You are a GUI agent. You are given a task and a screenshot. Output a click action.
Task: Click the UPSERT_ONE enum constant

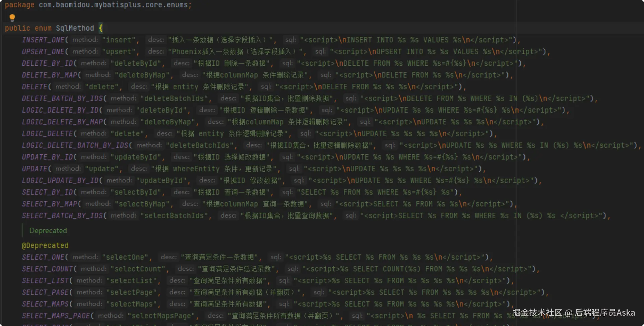pyautogui.click(x=43, y=52)
